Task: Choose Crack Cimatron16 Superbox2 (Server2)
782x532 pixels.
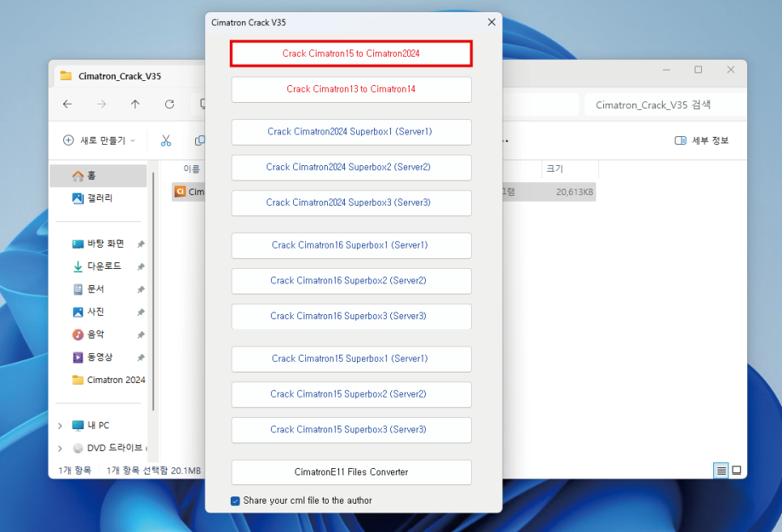Action: tap(351, 281)
